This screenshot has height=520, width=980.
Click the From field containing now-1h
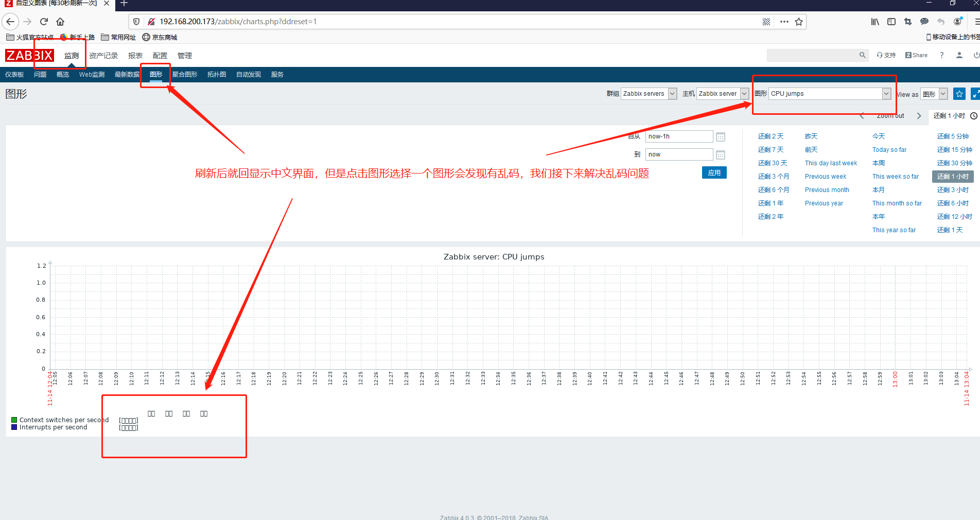click(679, 136)
